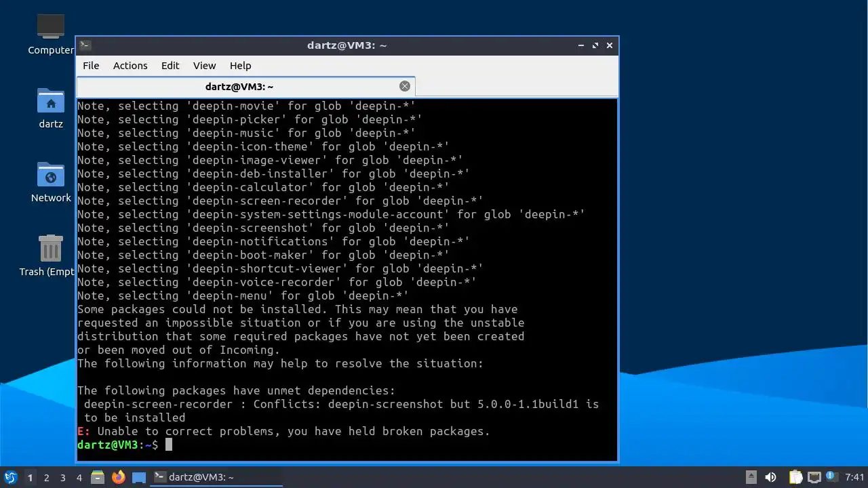Click the line selecting 'deepin-system-settings-module-account'

tap(331, 214)
